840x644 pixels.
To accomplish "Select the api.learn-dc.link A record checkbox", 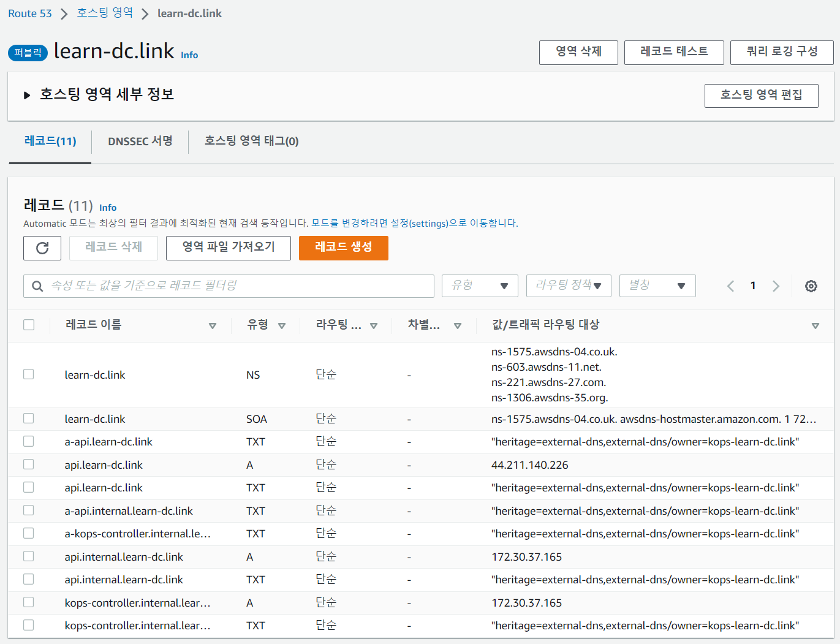I will [29, 464].
